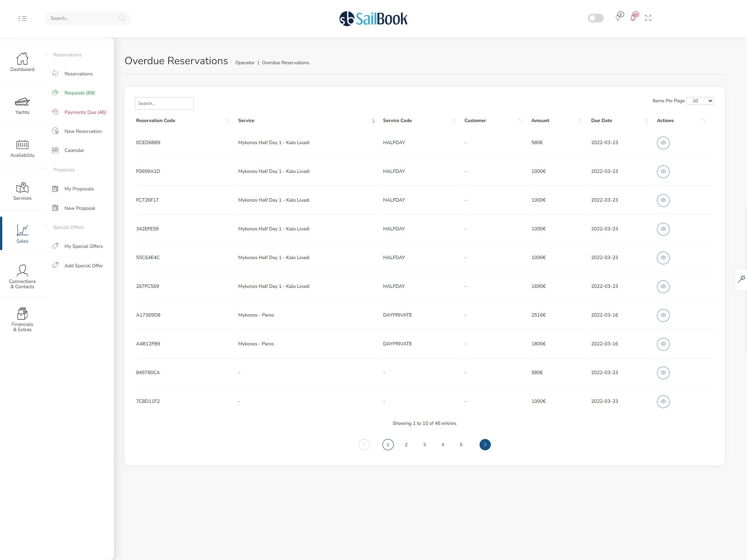Click the red notifications bell icon
The width and height of the screenshot is (747, 560).
coord(633,18)
